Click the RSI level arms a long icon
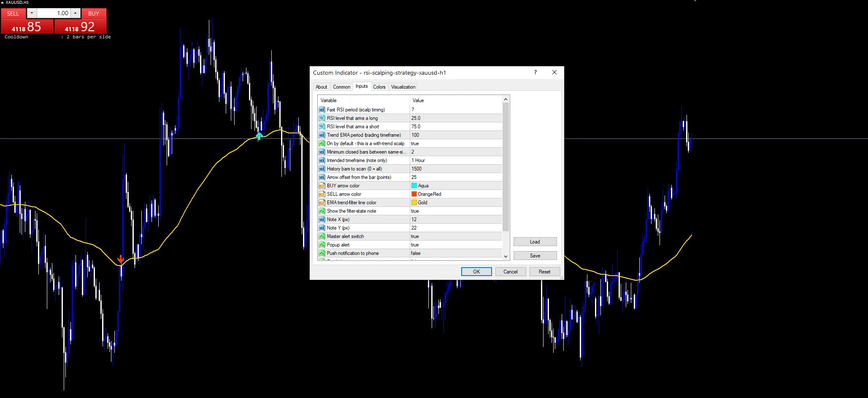 322,118
